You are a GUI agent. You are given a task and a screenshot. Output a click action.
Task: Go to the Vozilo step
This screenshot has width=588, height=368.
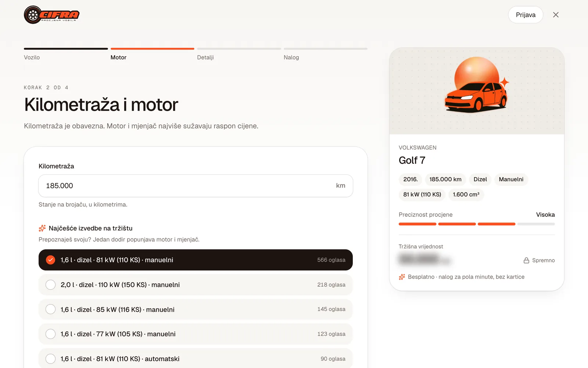[x=66, y=54]
